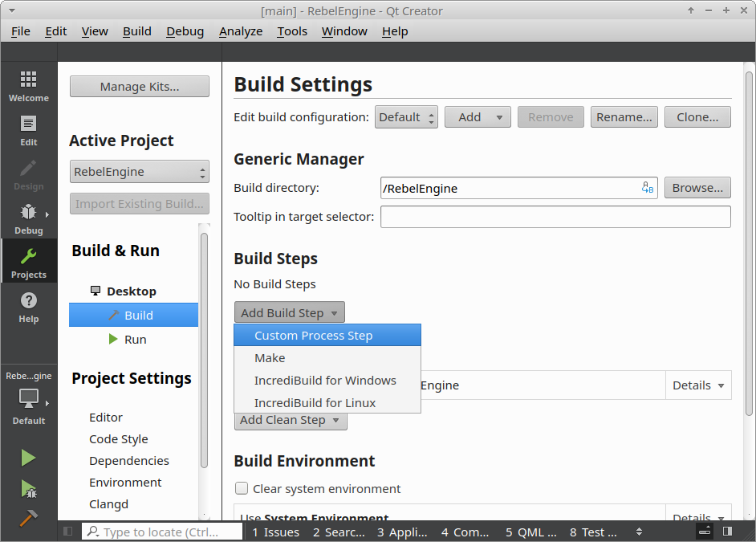Switch to Edit mode

coord(28,130)
